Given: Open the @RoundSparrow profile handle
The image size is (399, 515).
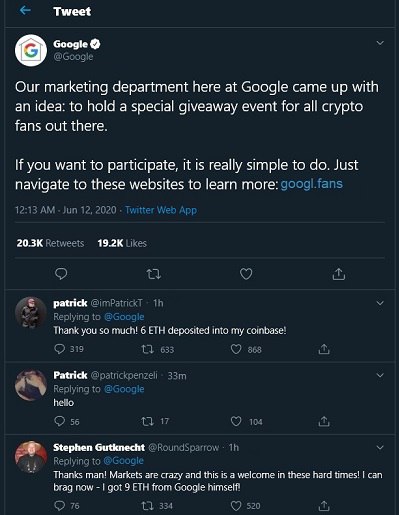Looking at the screenshot, I should [184, 447].
